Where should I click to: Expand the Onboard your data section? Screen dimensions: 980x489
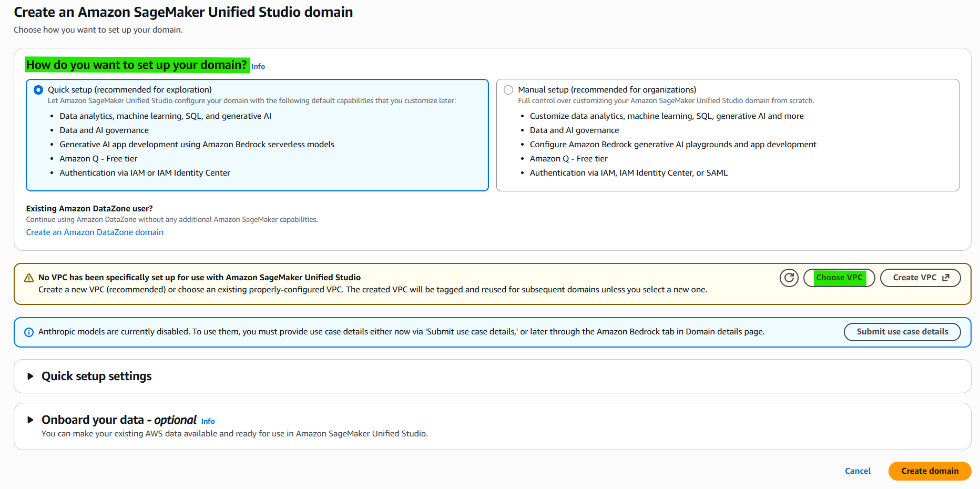(30, 420)
